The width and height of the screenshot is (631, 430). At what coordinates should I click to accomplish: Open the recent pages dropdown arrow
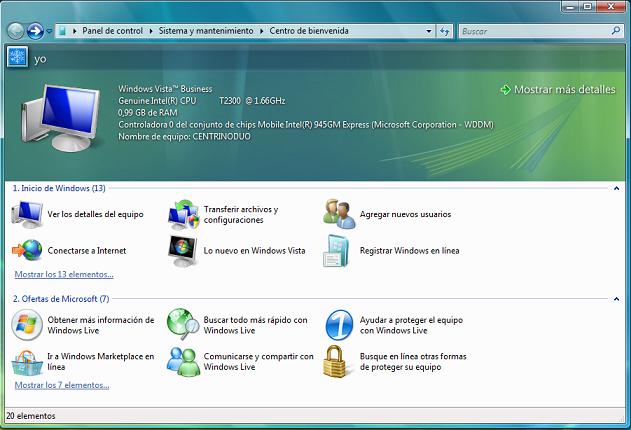tap(49, 31)
